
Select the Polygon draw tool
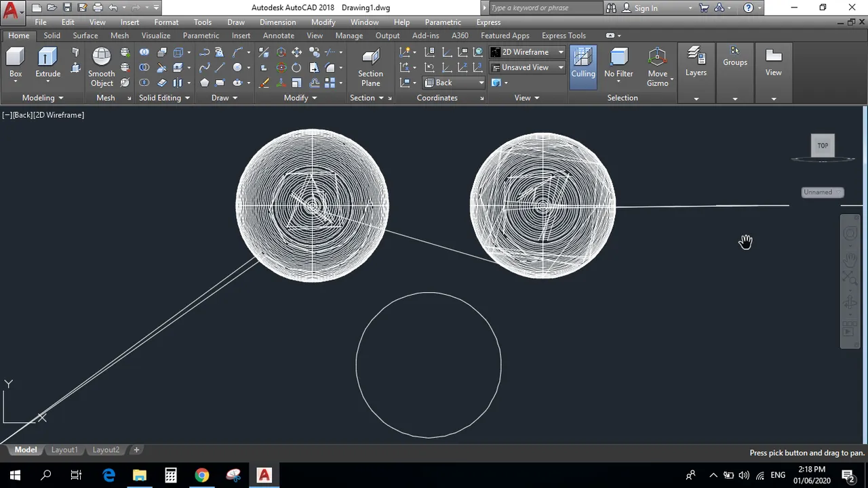tap(204, 83)
